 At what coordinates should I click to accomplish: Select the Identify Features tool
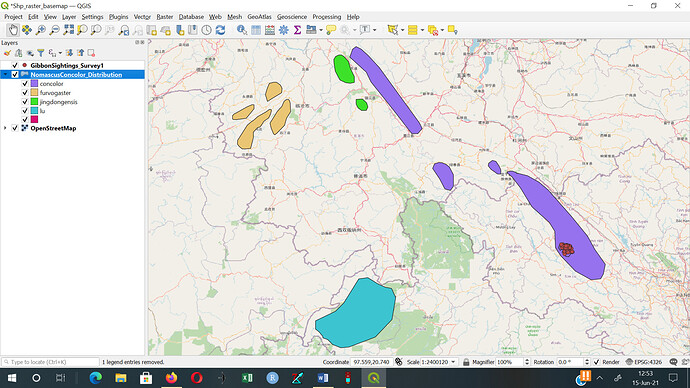coord(242,30)
